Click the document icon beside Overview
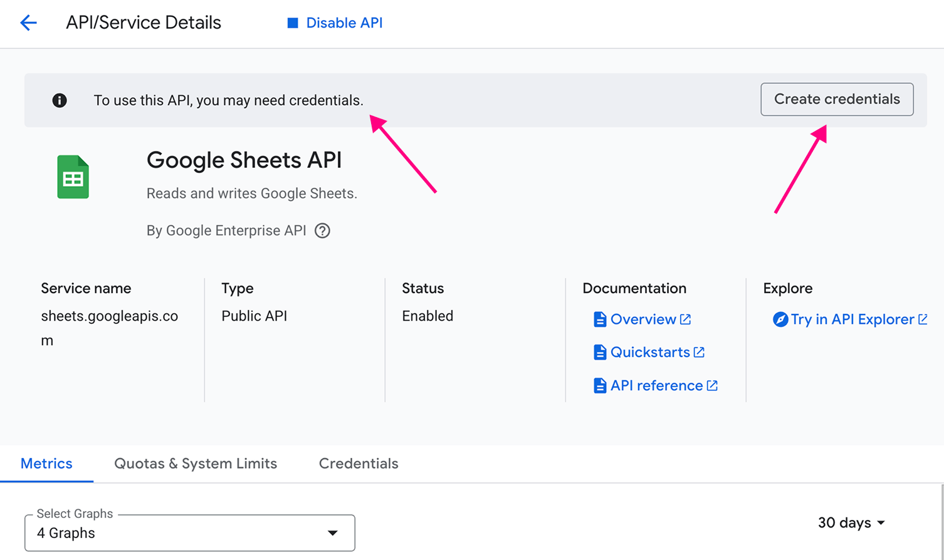This screenshot has height=560, width=944. [600, 319]
